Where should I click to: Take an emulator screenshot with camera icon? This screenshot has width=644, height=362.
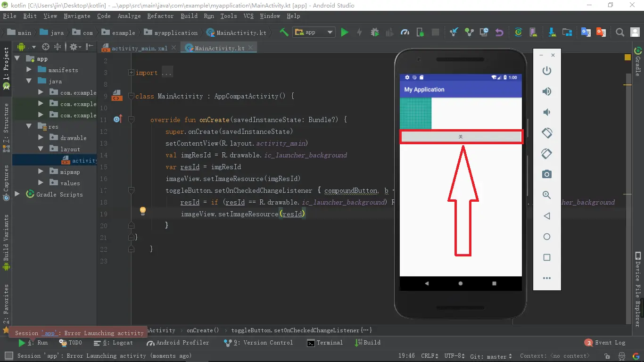click(547, 174)
